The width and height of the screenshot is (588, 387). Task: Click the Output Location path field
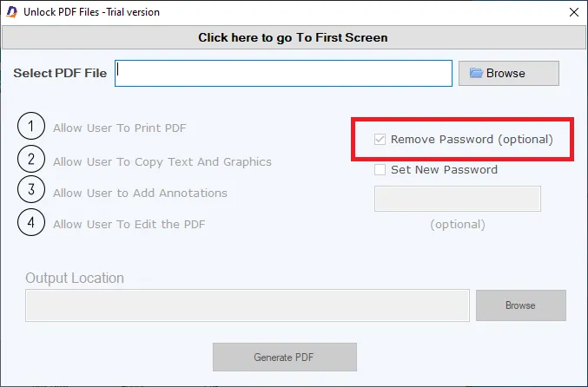coord(248,305)
